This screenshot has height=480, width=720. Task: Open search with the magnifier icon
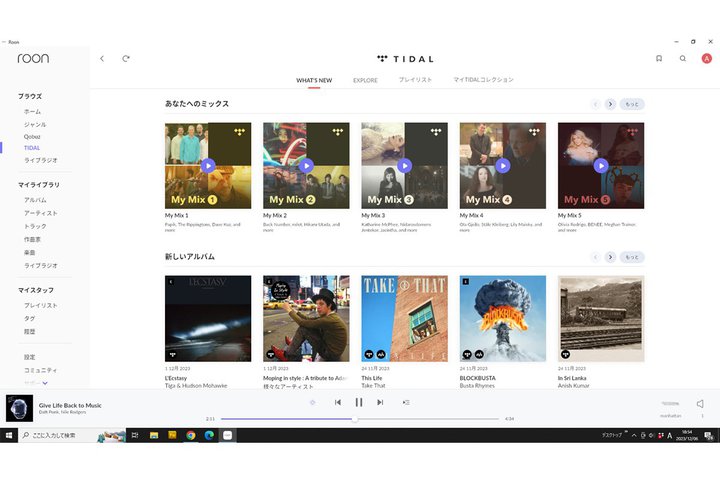click(x=683, y=58)
